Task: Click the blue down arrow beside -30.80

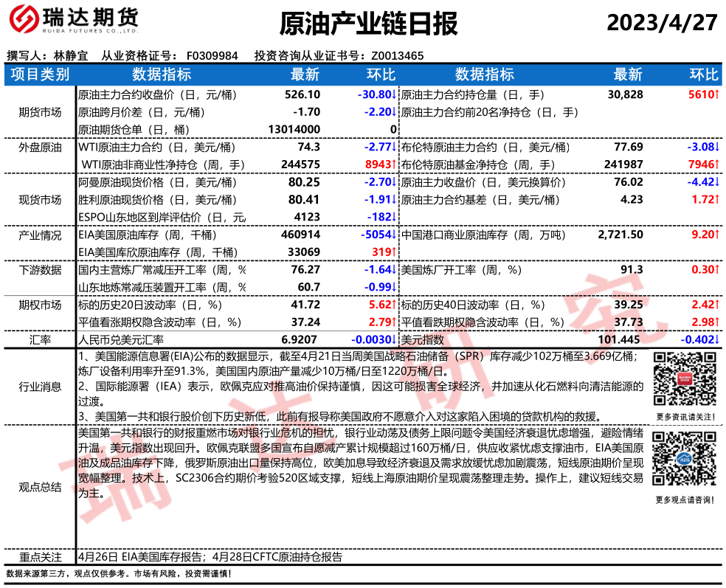Action: tap(395, 95)
